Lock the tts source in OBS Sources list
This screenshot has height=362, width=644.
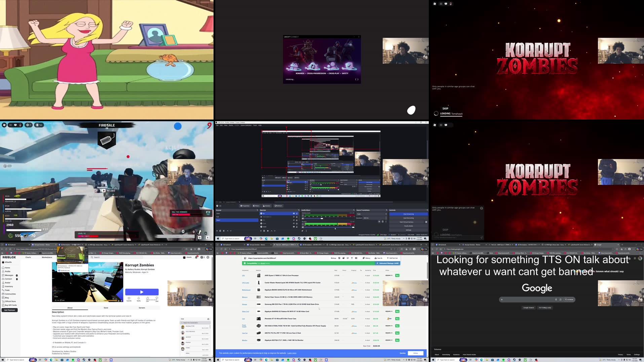pyautogui.click(x=297, y=213)
